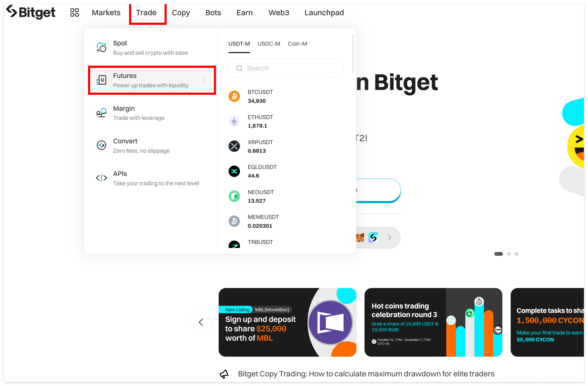Screen dimensions: 588x386
Task: Click the NEO coin icon
Action: [x=234, y=196]
